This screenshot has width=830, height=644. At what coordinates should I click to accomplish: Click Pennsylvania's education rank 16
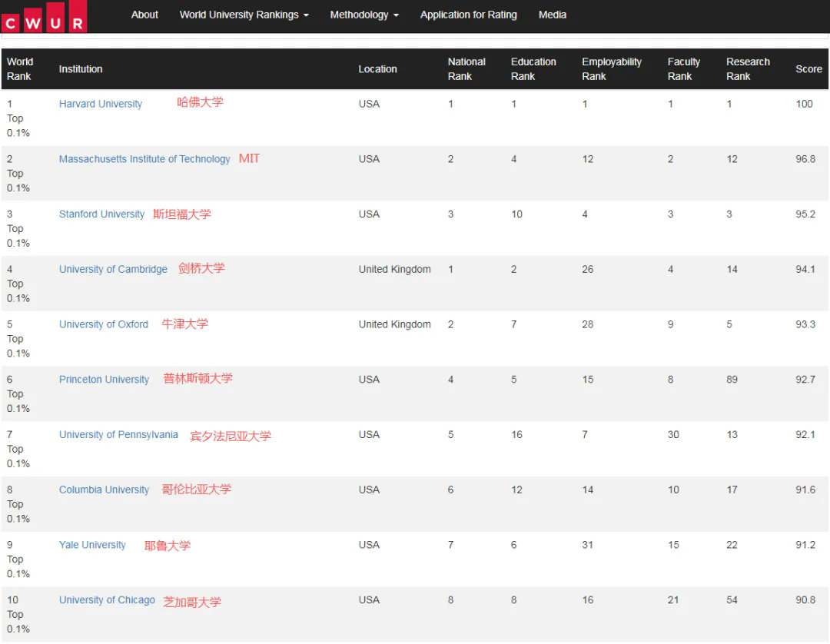point(516,434)
